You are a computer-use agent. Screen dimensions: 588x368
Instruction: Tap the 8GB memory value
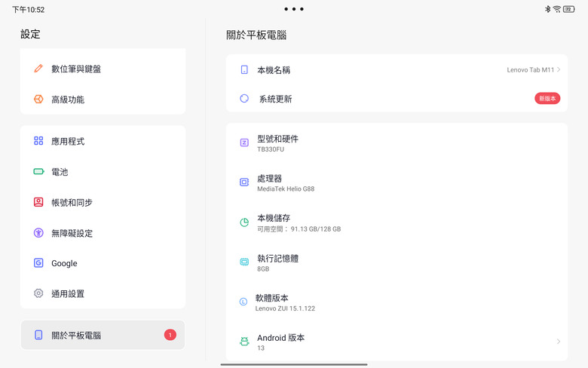[x=263, y=269]
